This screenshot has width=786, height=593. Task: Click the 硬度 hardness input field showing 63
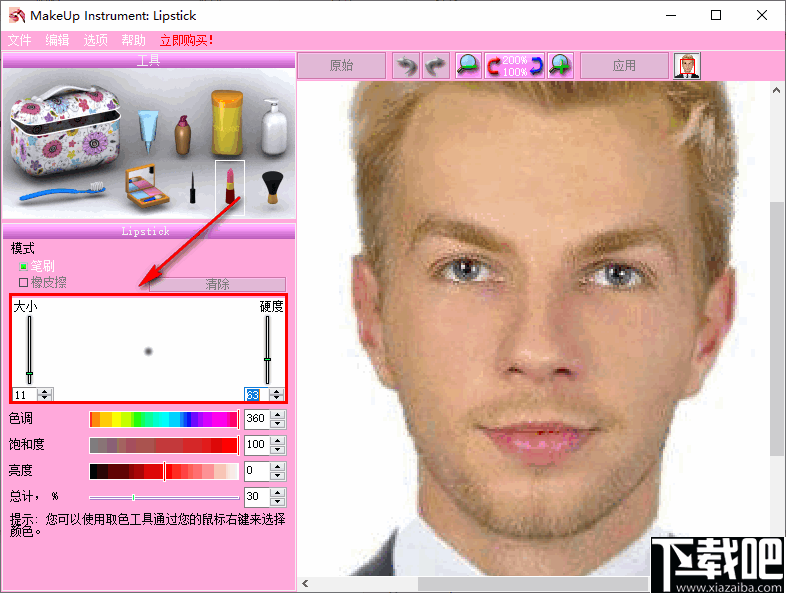click(257, 395)
